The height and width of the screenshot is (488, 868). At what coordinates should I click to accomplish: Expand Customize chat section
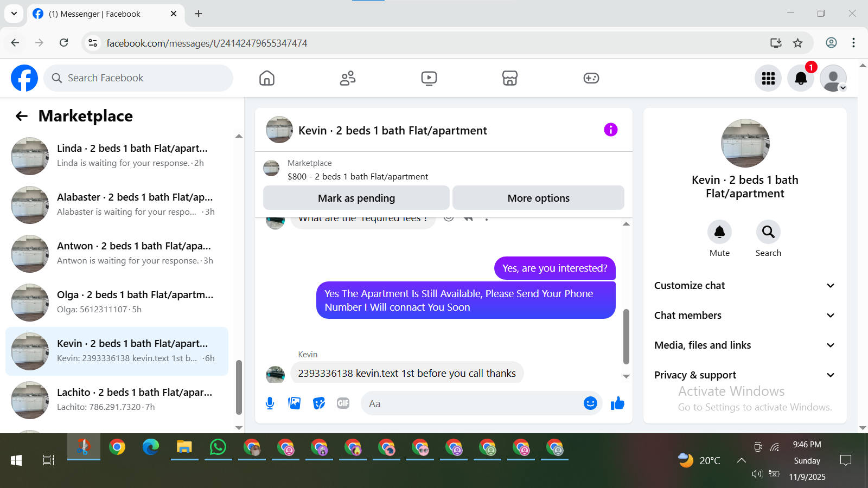click(744, 286)
